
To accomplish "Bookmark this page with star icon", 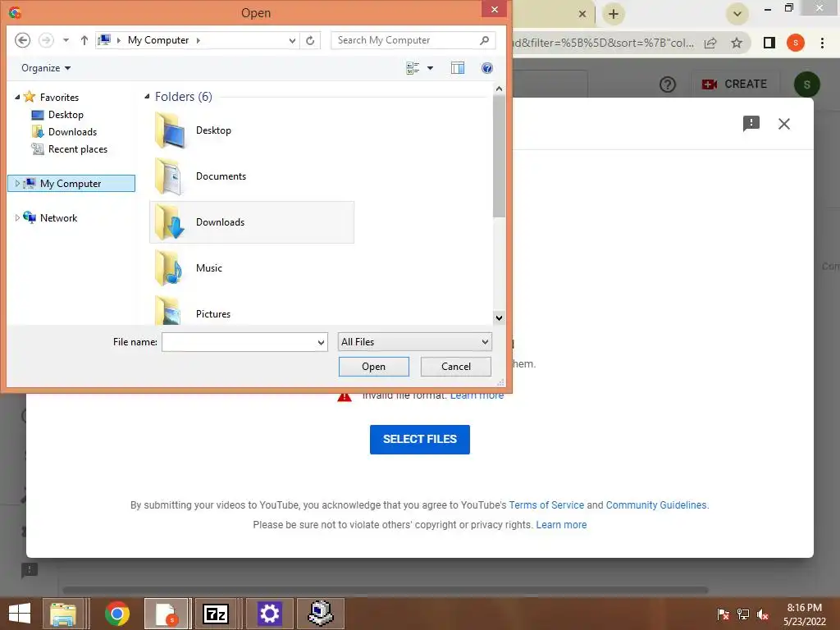I will 737,43.
